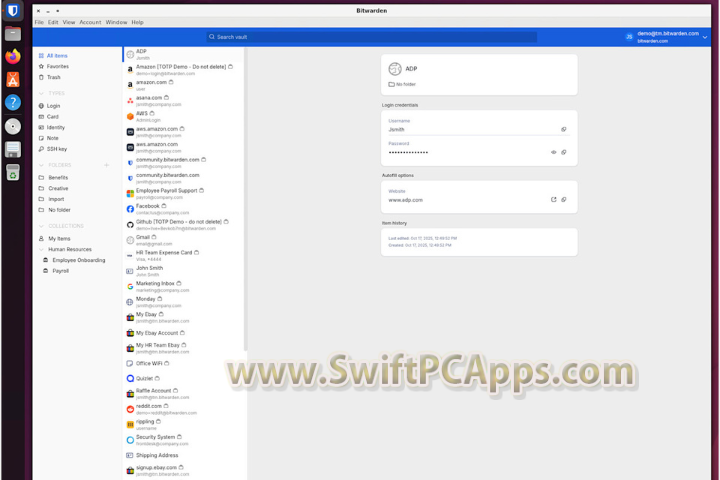Open the Quizlet vault entry
Image resolution: width=720 pixels, height=480 pixels.
pos(184,378)
